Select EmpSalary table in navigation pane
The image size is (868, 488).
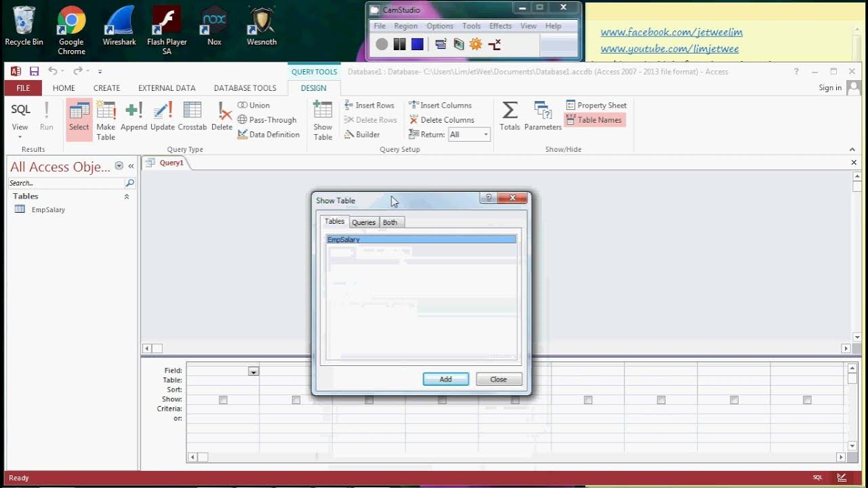[48, 209]
